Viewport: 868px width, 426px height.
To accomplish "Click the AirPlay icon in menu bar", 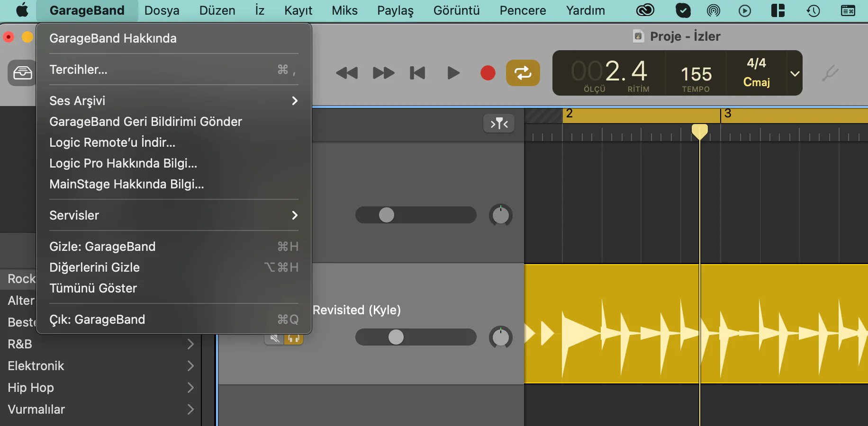I will (713, 10).
